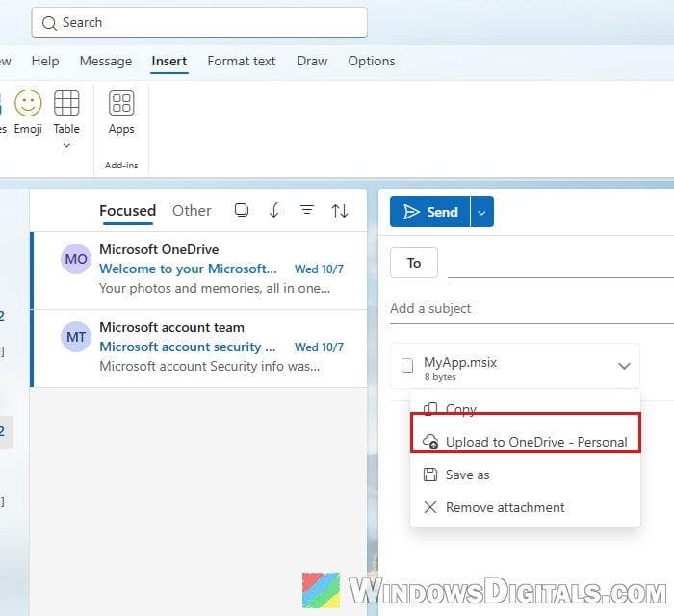The image size is (674, 616).
Task: Click the To recipients button
Action: 414,263
